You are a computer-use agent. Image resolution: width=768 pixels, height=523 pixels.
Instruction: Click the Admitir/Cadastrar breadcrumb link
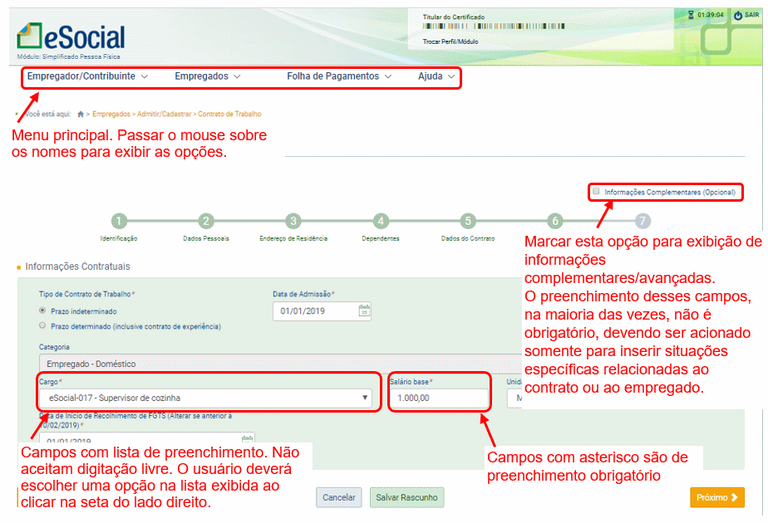coord(164,114)
